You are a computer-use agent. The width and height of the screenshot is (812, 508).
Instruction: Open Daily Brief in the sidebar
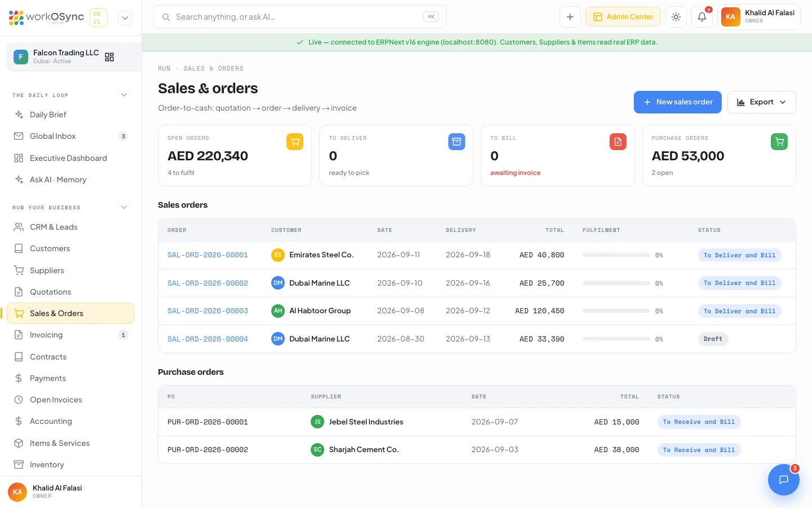[71, 115]
